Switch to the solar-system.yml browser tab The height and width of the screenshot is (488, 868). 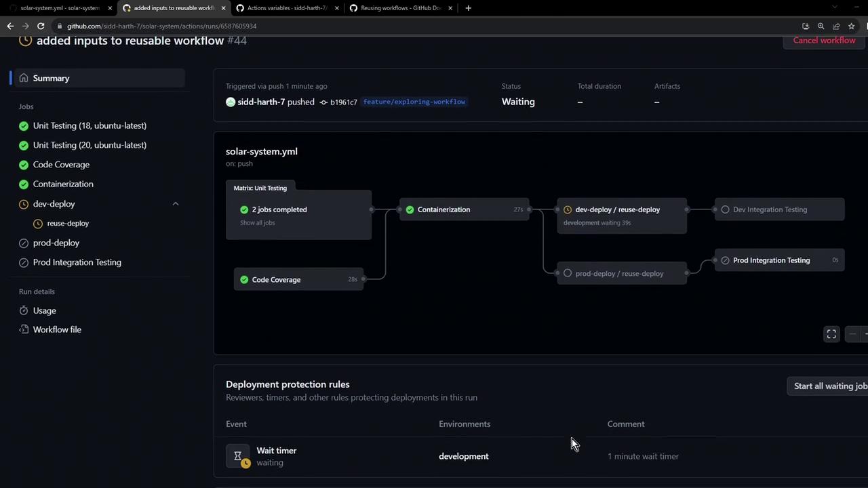(60, 8)
